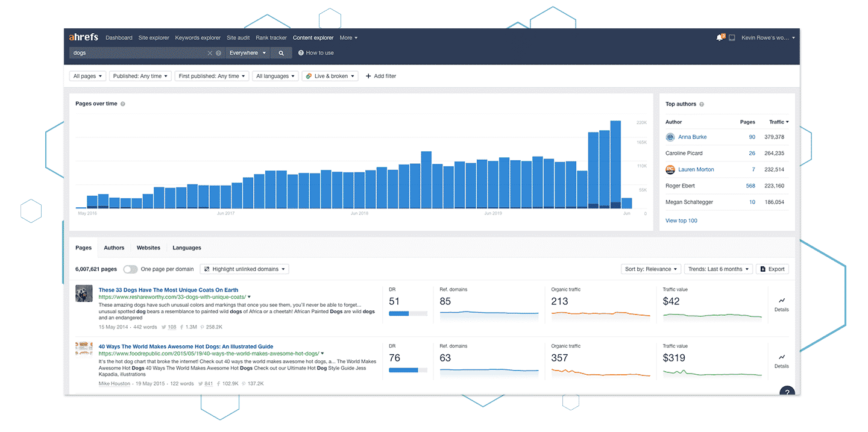Expand the More menu
Image resolution: width=868 pixels, height=432 pixels.
(x=348, y=37)
